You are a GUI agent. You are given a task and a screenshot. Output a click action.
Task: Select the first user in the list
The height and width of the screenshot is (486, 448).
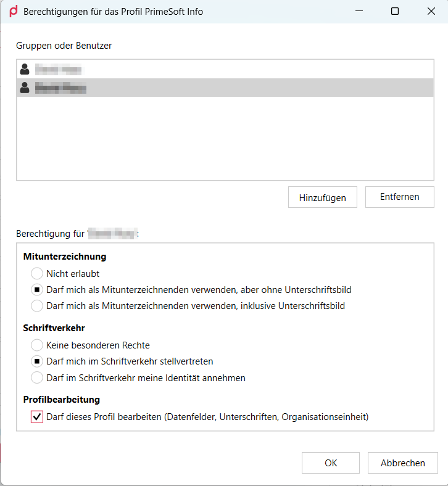225,70
